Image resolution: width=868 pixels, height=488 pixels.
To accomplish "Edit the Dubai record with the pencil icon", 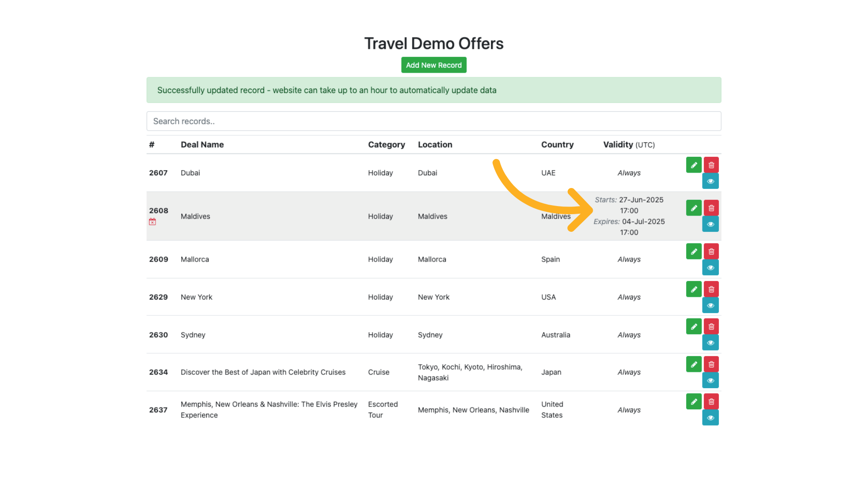I will 693,164.
